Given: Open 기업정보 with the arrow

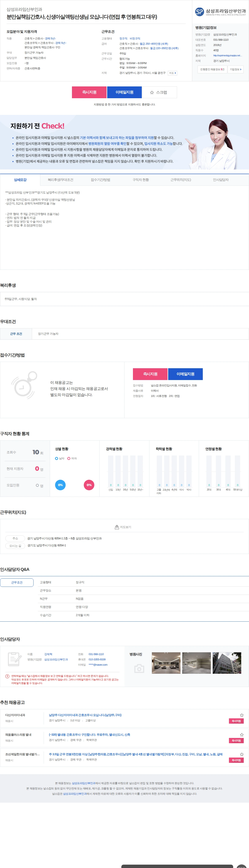Looking at the screenshot, I should tap(235, 69).
